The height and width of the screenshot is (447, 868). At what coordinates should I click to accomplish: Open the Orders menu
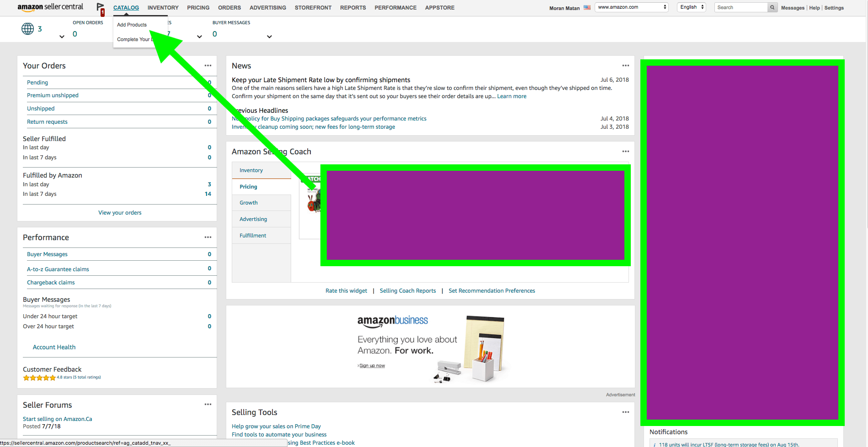[x=229, y=8]
